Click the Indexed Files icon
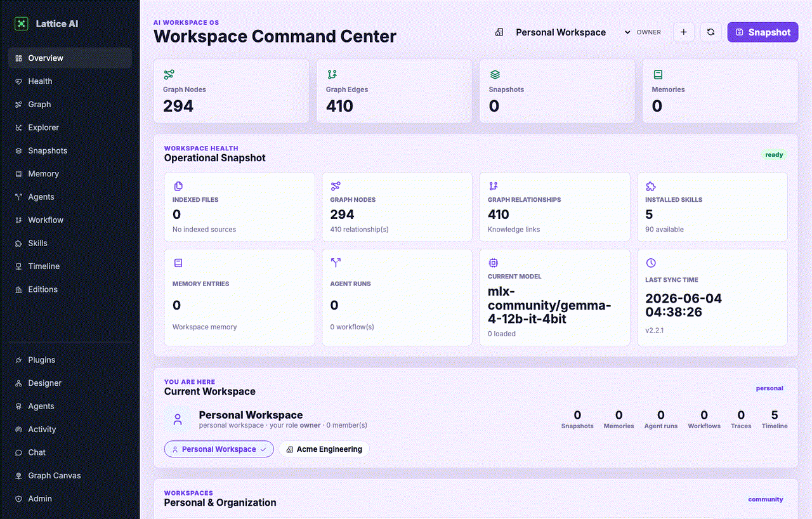Image resolution: width=812 pixels, height=519 pixels. [178, 186]
